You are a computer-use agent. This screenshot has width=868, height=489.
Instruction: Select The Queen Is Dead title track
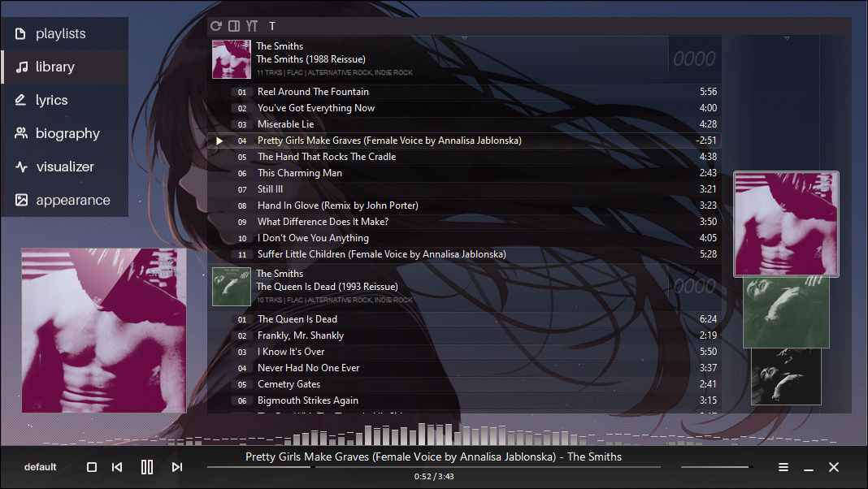[464, 319]
